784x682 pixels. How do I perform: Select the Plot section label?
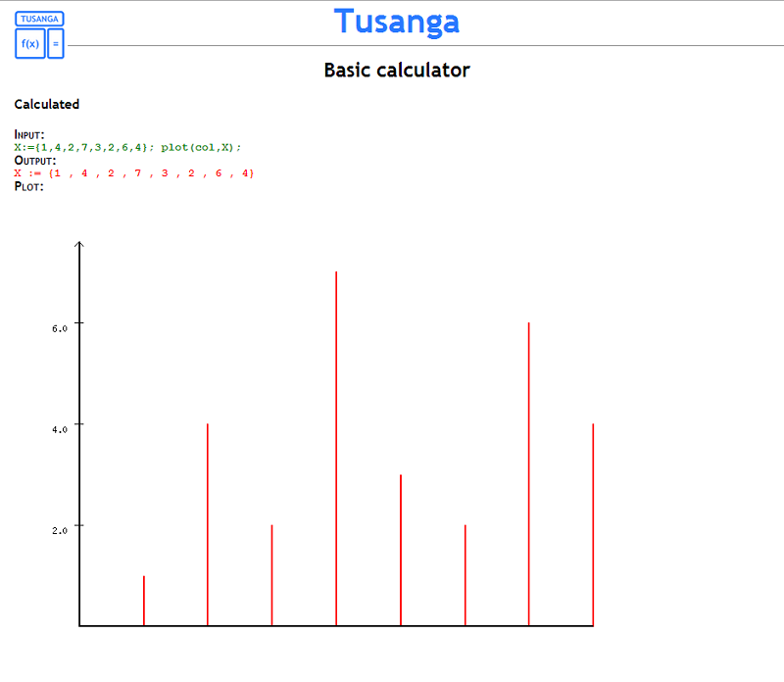pyautogui.click(x=28, y=186)
